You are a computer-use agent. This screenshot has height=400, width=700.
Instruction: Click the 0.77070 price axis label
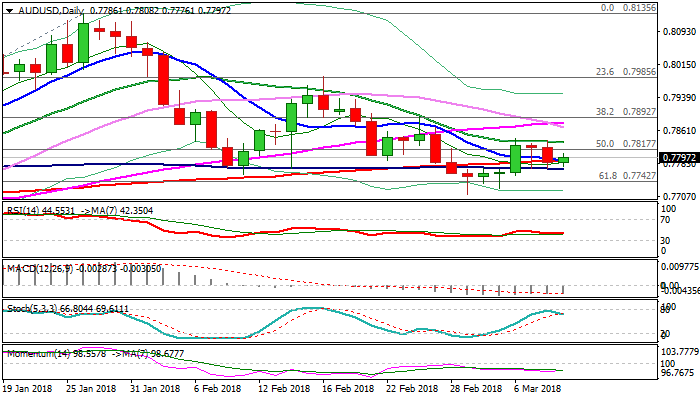point(679,196)
